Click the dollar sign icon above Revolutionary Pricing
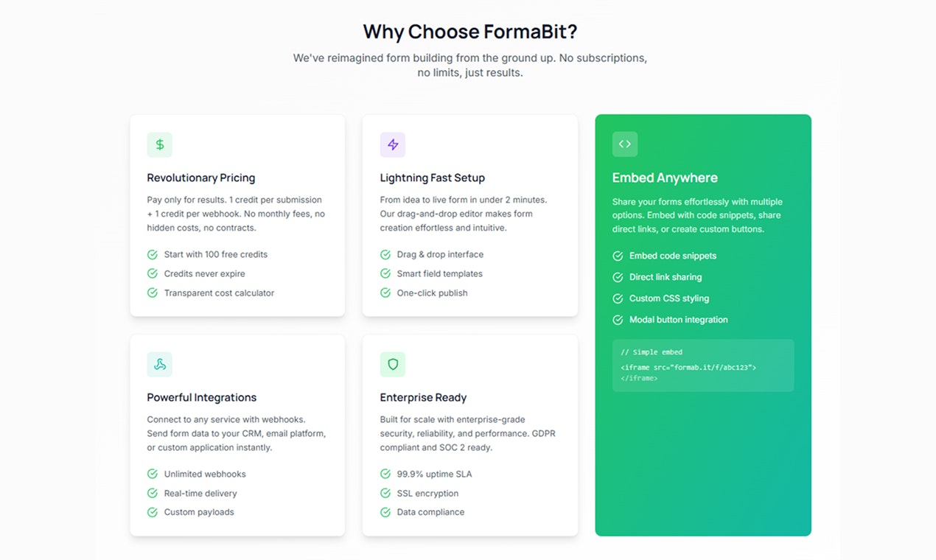This screenshot has width=936, height=560. tap(160, 144)
